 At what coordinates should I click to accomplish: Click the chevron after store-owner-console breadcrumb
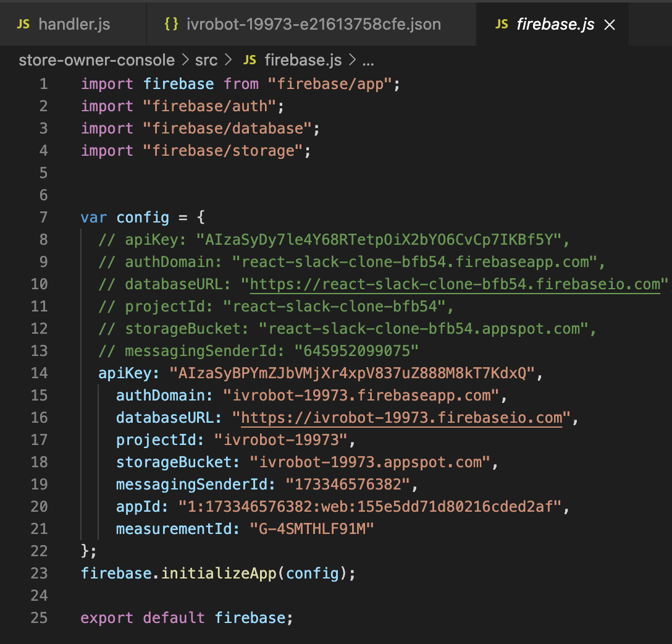[185, 60]
